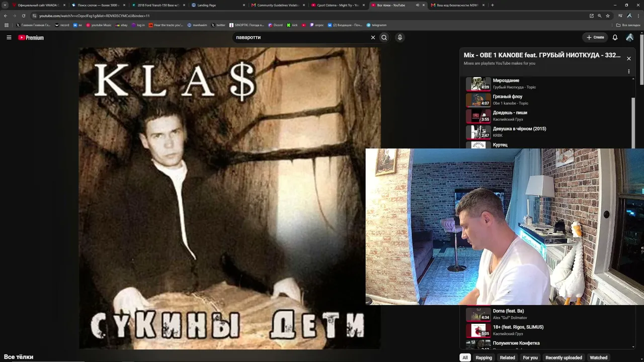Select the Watched chip
644x362 pixels.
599,357
